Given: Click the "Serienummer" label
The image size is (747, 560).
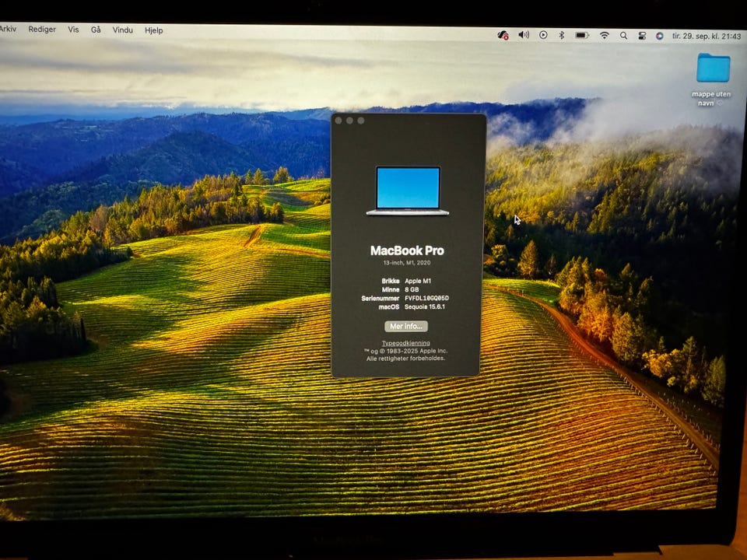Looking at the screenshot, I should (381, 299).
